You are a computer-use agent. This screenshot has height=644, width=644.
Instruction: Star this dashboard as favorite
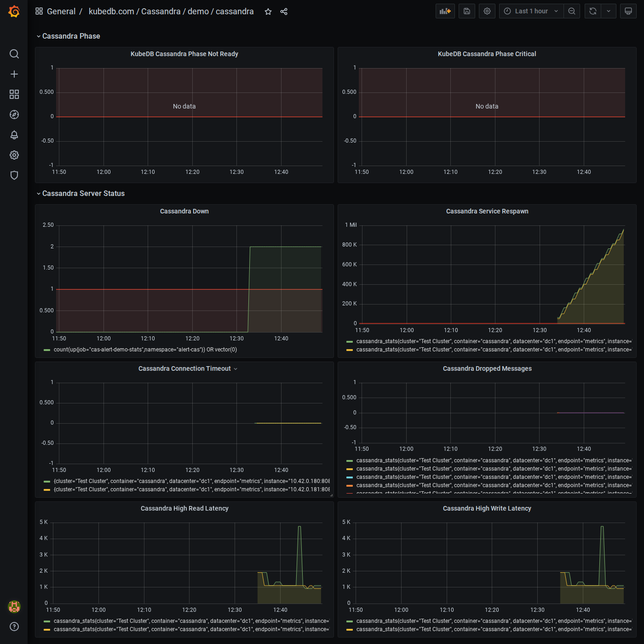tap(268, 11)
